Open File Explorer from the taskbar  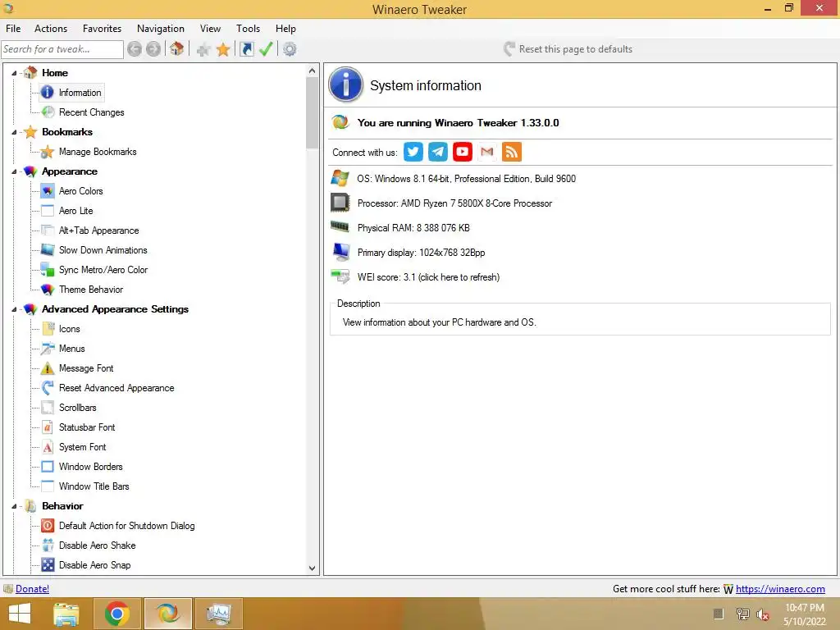coord(66,614)
